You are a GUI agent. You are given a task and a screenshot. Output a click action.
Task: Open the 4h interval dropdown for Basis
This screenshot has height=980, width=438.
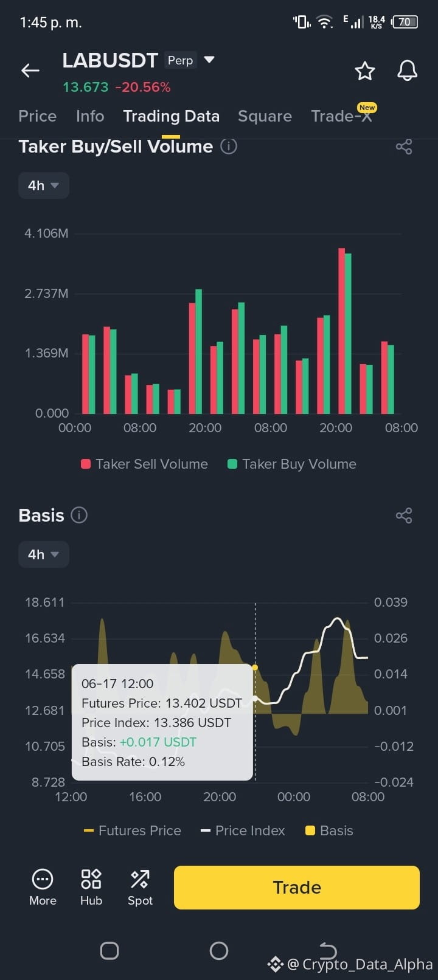(44, 554)
